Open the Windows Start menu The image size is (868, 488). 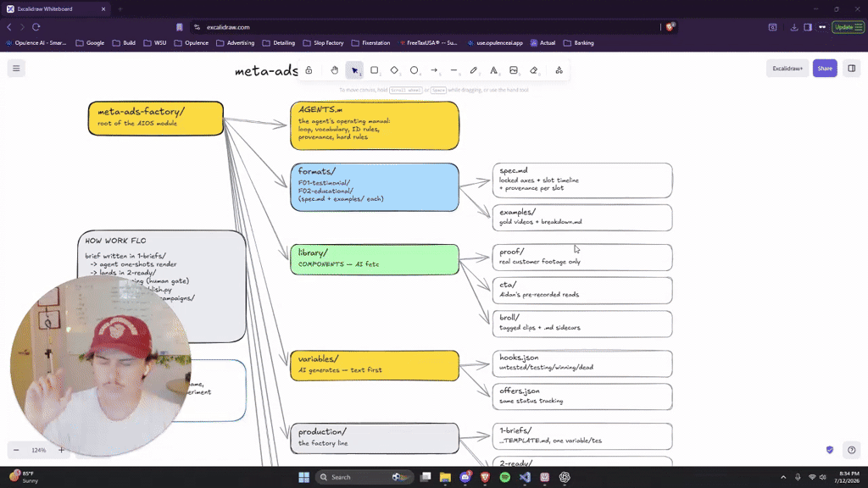tap(304, 477)
